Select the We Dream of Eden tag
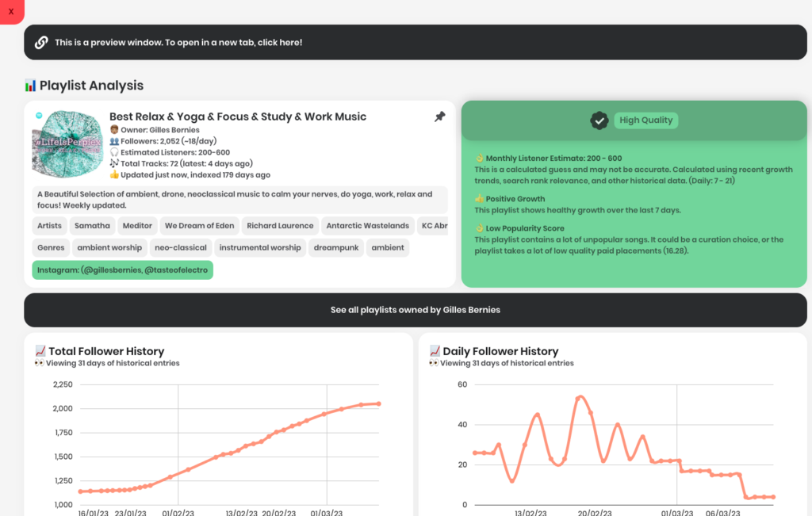 (x=199, y=226)
